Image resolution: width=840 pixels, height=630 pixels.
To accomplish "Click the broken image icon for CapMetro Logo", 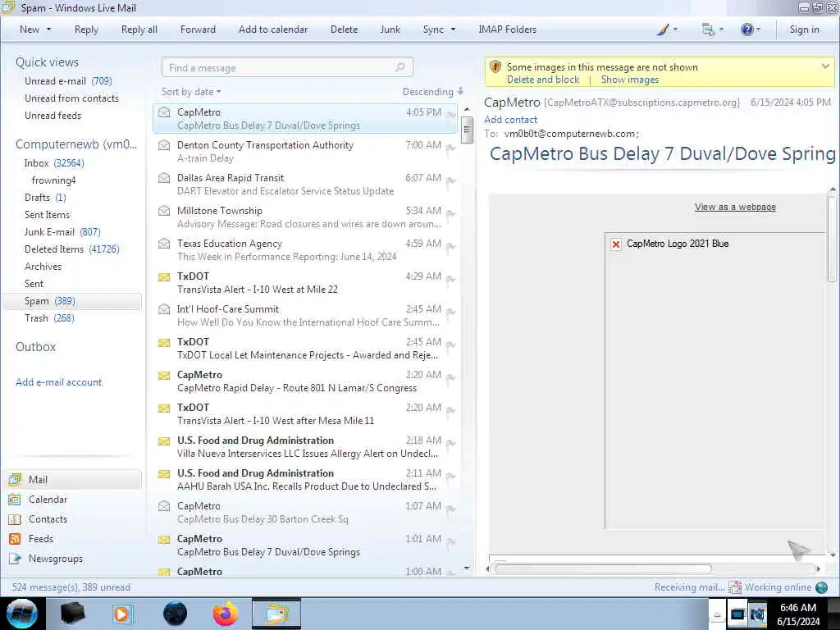I will pos(616,244).
